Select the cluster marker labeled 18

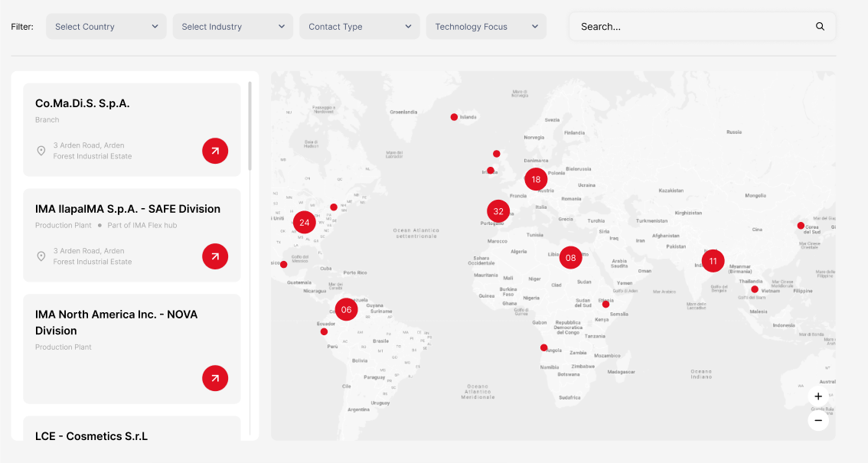coord(536,180)
